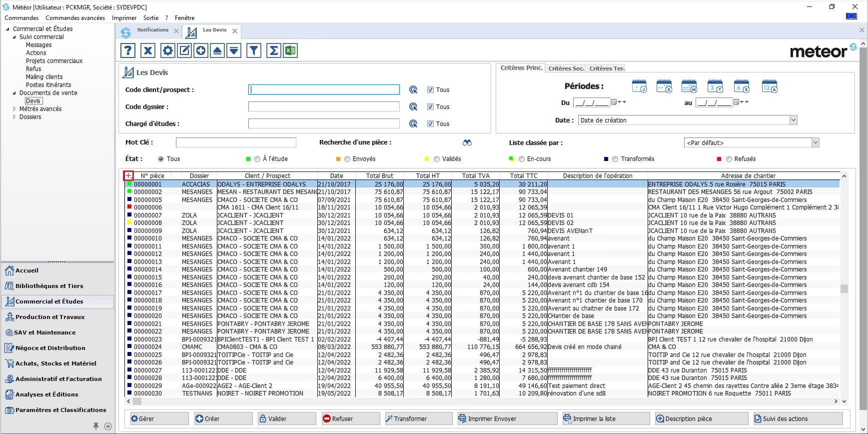Open lookup icon beside Code dossier field
Image resolution: width=868 pixels, height=434 pixels.
tap(413, 107)
